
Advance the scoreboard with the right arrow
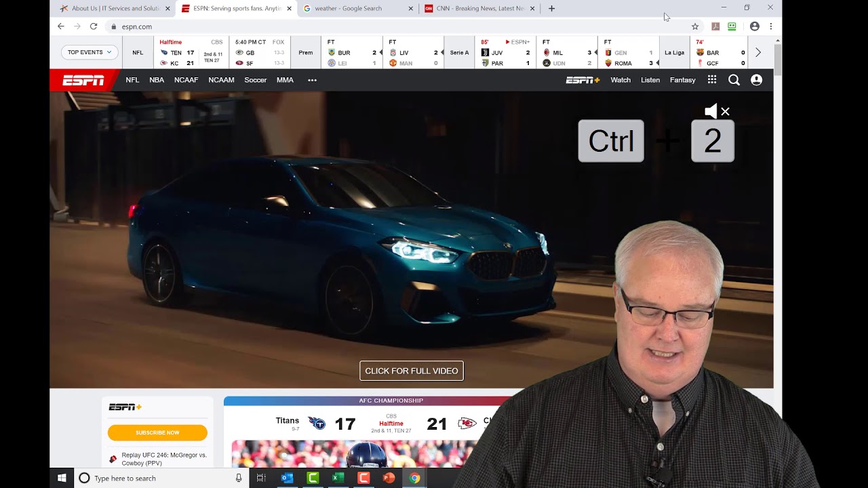[758, 52]
